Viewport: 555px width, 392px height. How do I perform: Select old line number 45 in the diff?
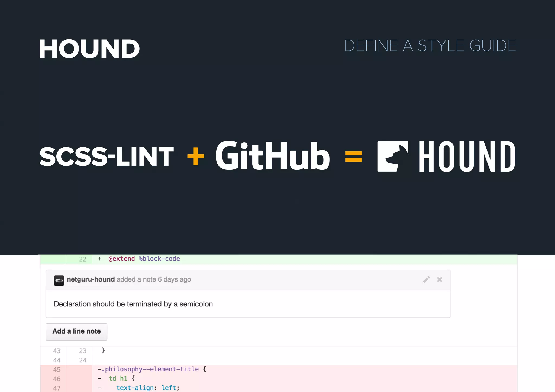pos(57,370)
